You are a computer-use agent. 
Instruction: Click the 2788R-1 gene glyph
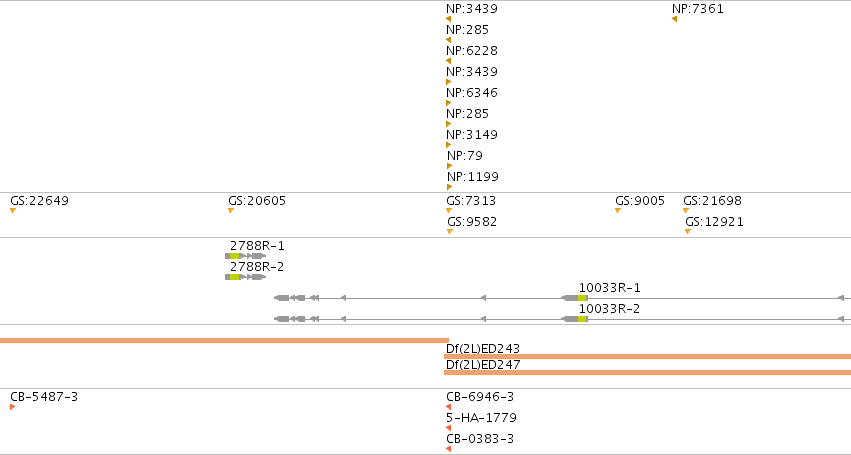(x=245, y=256)
